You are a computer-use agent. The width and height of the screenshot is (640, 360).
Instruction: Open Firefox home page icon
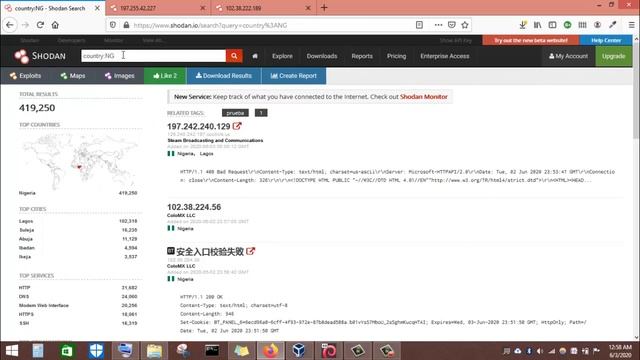[x=55, y=25]
